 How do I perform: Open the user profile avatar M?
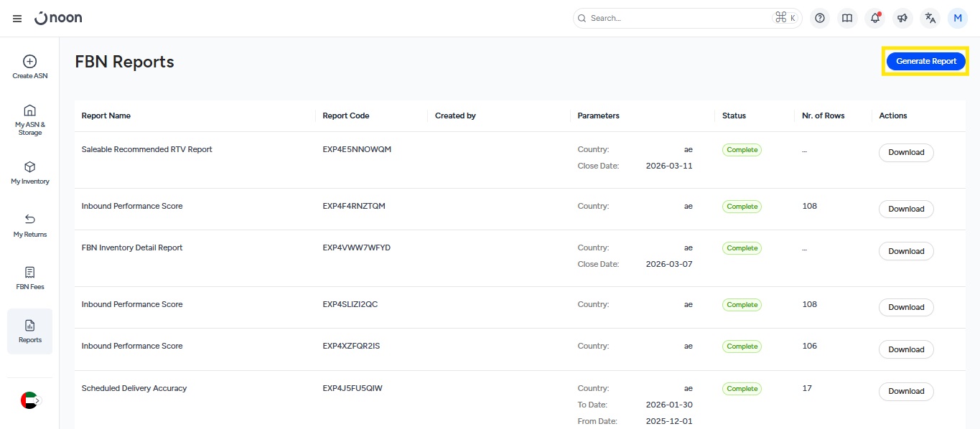[957, 19]
